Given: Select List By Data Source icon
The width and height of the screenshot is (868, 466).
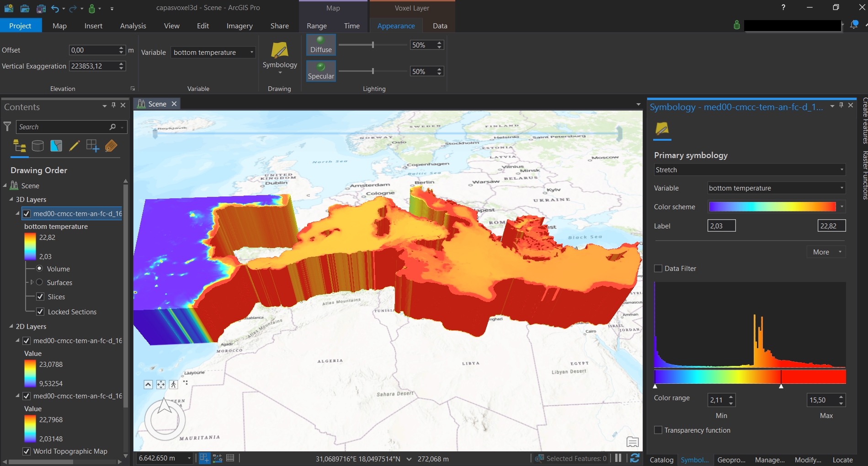Looking at the screenshot, I should coord(38,146).
